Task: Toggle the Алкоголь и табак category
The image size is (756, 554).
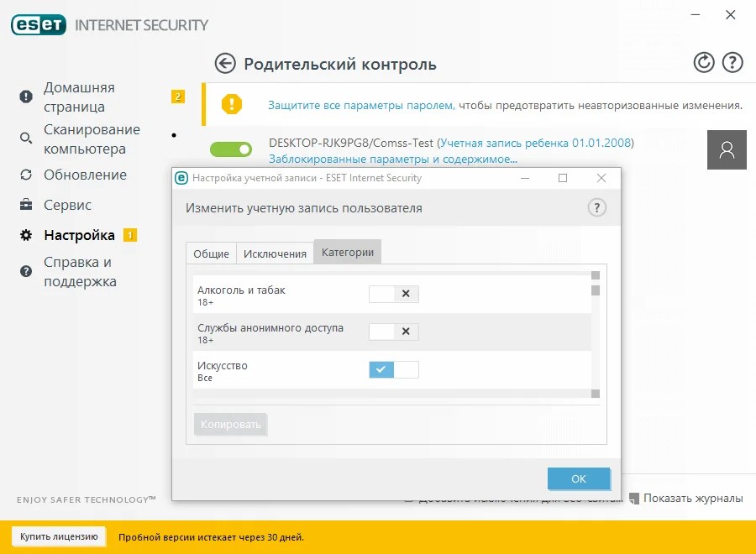Action: tap(393, 294)
